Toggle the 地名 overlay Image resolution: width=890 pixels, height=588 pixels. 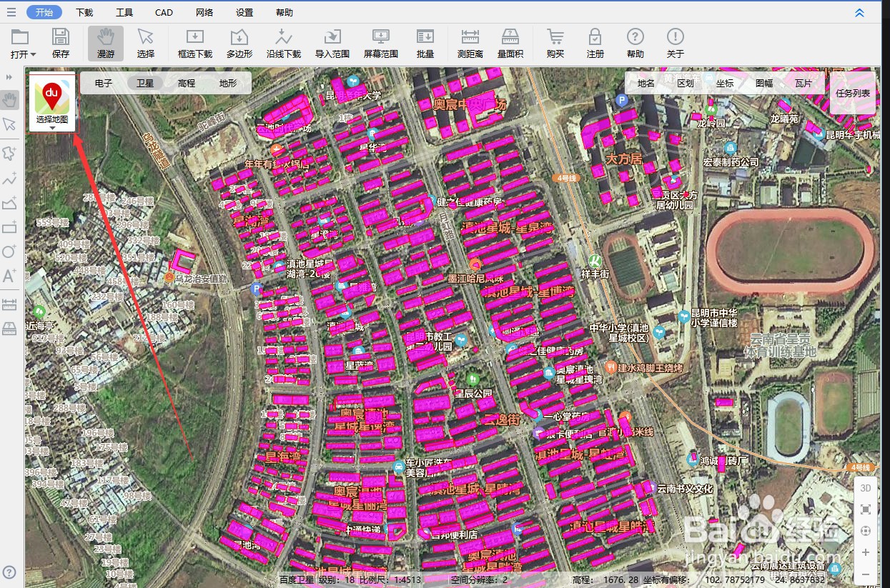pyautogui.click(x=646, y=83)
